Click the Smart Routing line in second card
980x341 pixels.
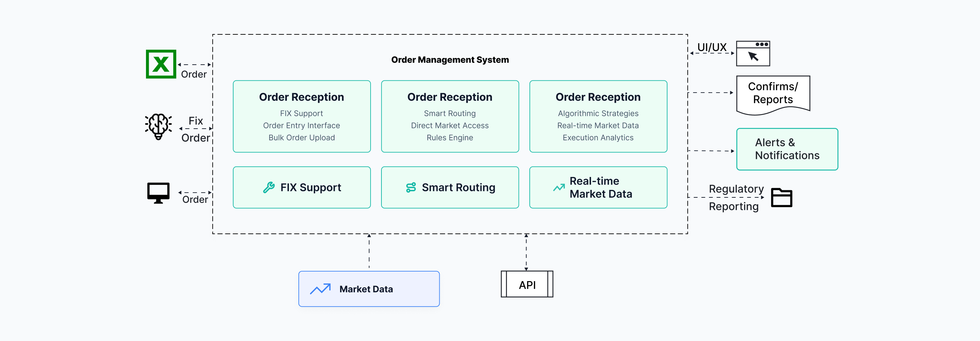click(450, 113)
